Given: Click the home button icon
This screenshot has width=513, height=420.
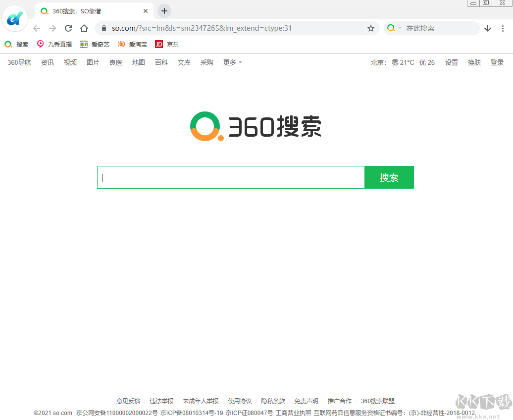Looking at the screenshot, I should [x=84, y=28].
